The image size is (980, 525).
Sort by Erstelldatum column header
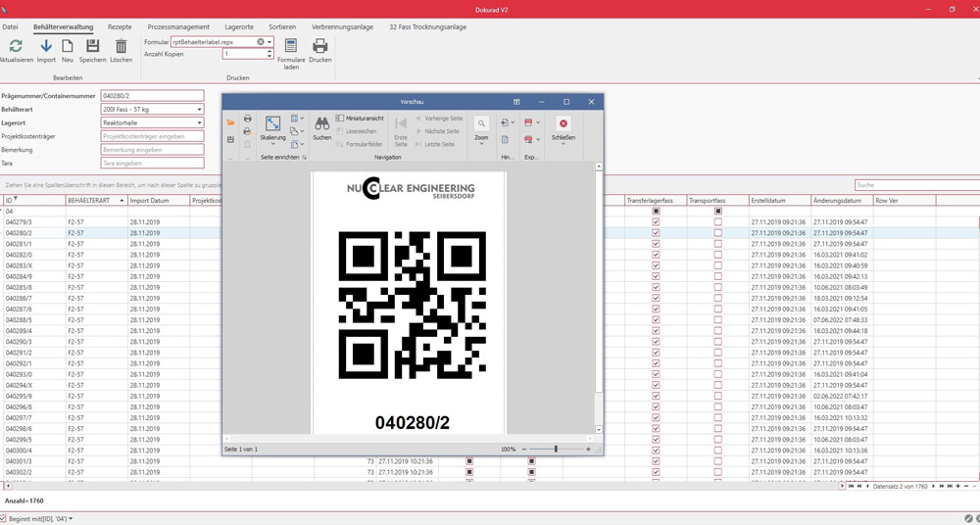(x=779, y=200)
